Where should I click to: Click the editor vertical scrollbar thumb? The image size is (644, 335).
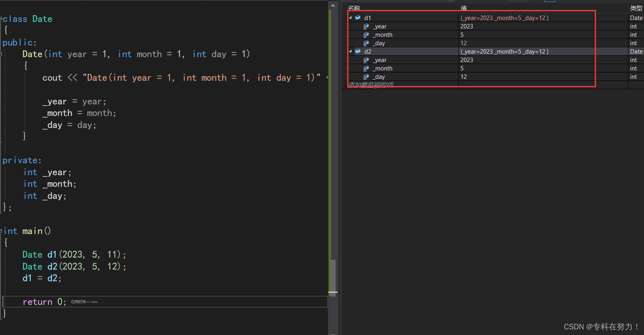[x=333, y=278]
